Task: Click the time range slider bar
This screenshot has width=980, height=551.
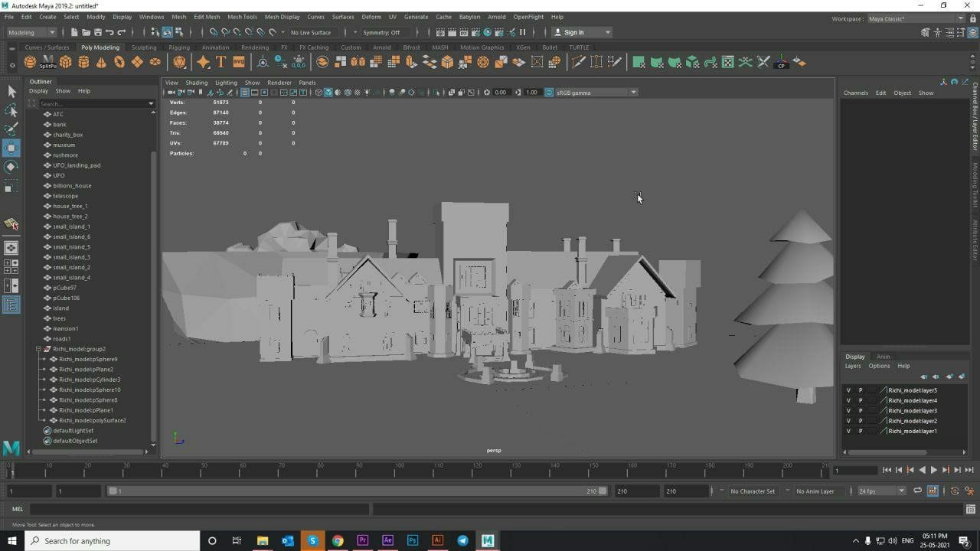Action: point(356,491)
